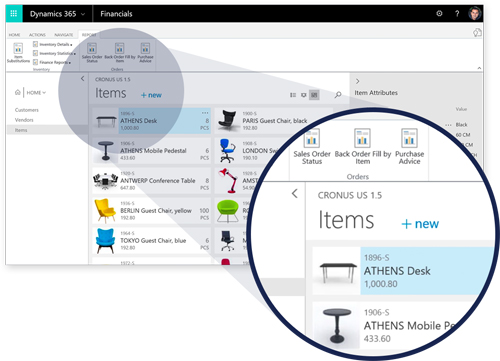The width and height of the screenshot is (500, 361).
Task: Switch to the REPORT ribbon tab
Action: 89,35
